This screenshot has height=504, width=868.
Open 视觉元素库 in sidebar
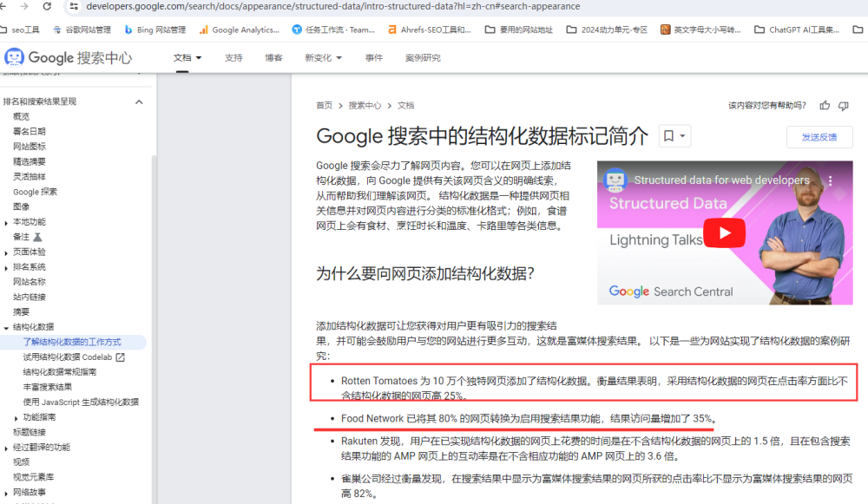click(x=33, y=477)
